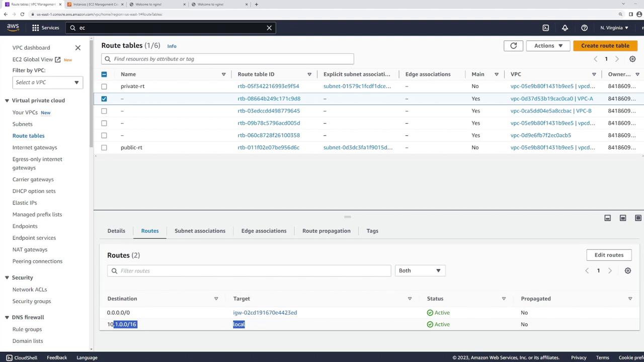Click the Edit routes button
This screenshot has height=362, width=644.
click(608, 255)
